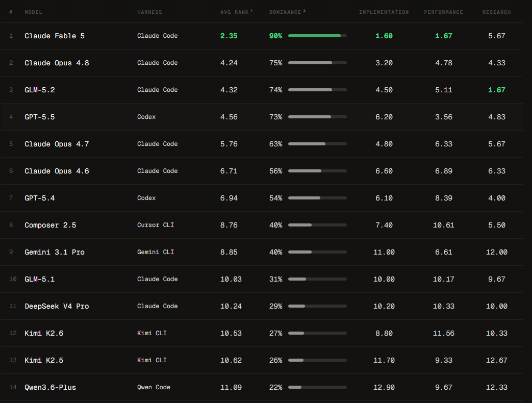The height and width of the screenshot is (403, 532).
Task: Click the 12.67 research score
Action: pyautogui.click(x=497, y=360)
